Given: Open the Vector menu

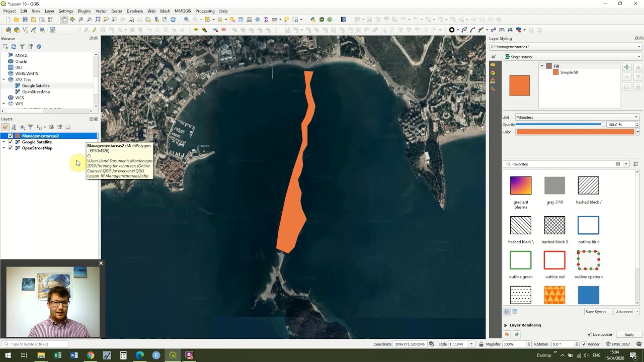Looking at the screenshot, I should tap(101, 11).
